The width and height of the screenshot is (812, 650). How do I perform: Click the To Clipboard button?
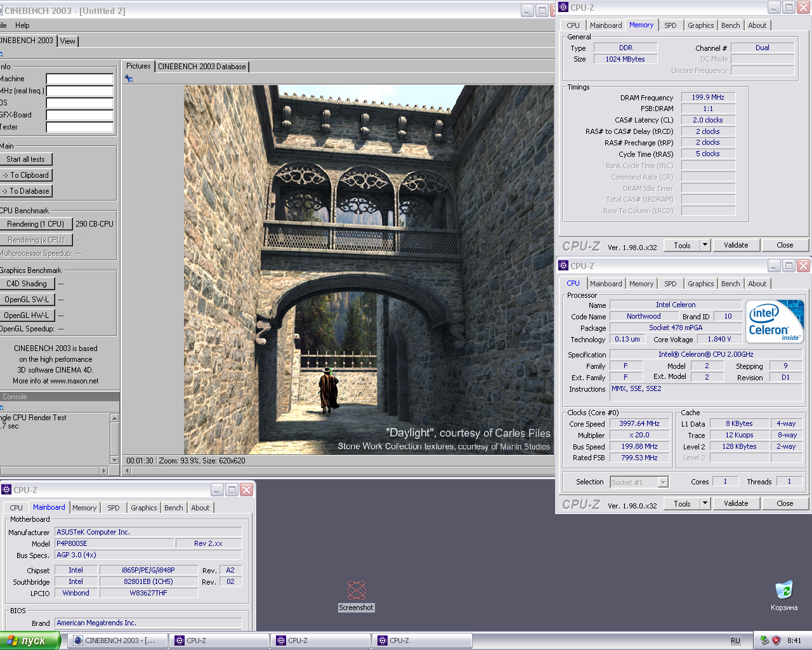pyautogui.click(x=26, y=175)
